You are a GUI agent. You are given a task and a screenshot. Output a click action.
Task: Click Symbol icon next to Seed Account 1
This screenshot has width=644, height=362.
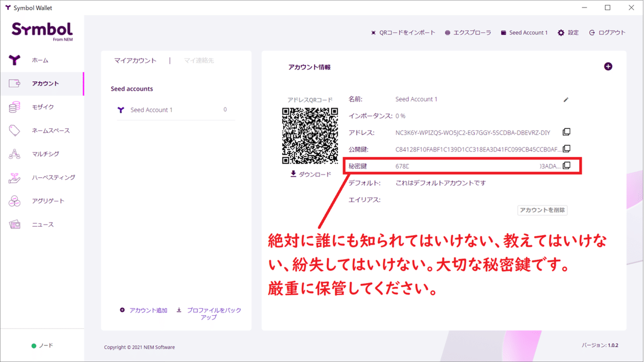(121, 110)
